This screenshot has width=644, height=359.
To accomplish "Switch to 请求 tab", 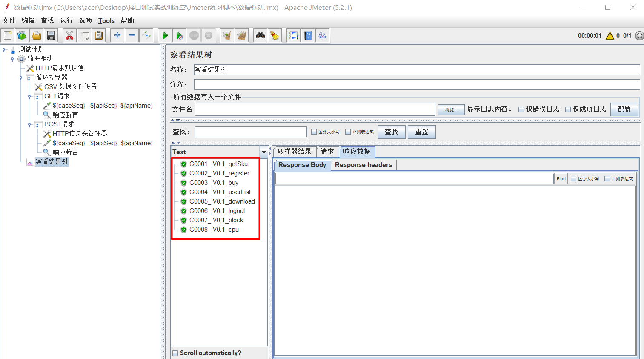I will pyautogui.click(x=327, y=152).
